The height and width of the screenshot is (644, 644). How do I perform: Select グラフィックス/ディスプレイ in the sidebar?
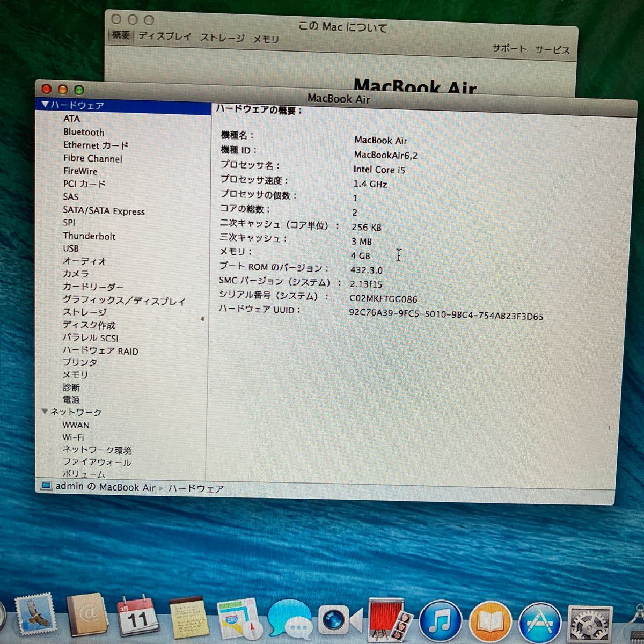124,301
